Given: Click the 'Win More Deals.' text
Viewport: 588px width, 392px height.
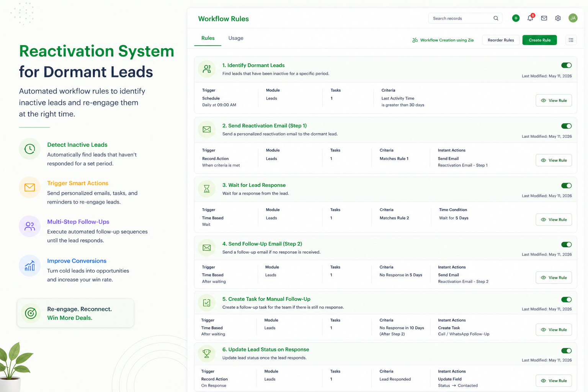Looking at the screenshot, I should pyautogui.click(x=70, y=318).
